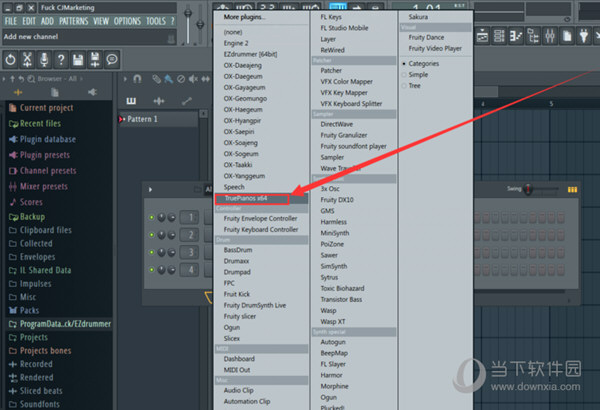Select Fruity Dance plugin
This screenshot has width=600, height=410.
tap(426, 38)
